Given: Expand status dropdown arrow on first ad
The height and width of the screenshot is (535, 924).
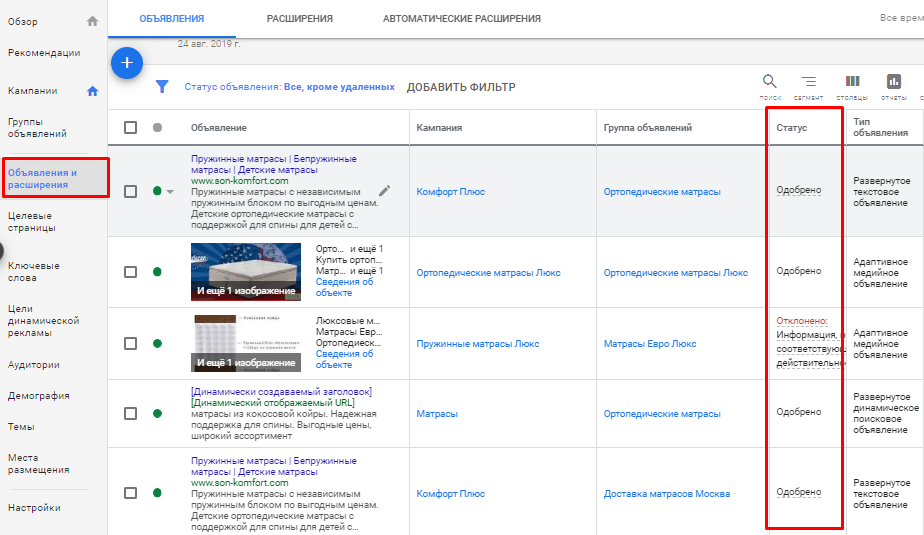Looking at the screenshot, I should click(169, 192).
